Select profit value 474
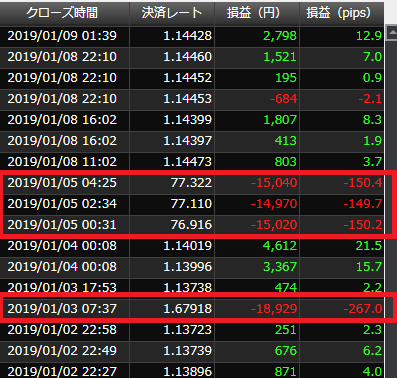This screenshot has width=397, height=378. pos(286,287)
